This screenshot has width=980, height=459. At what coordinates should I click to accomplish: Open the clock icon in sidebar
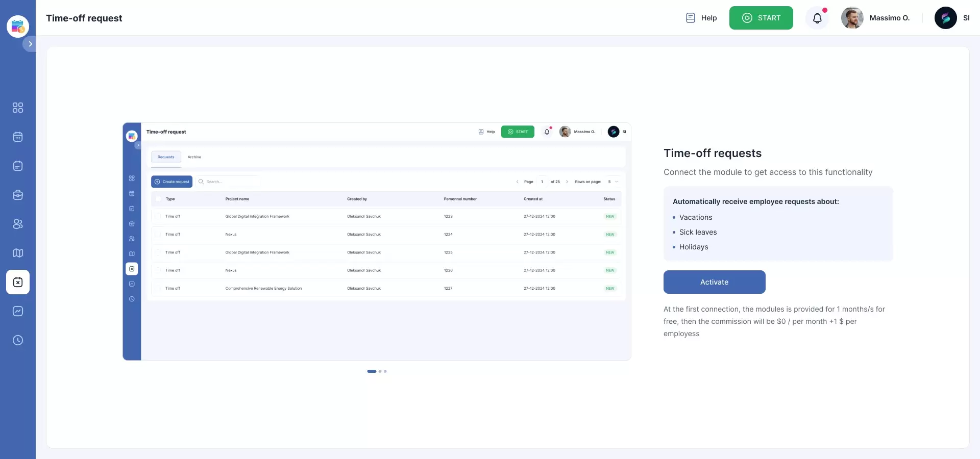18,340
